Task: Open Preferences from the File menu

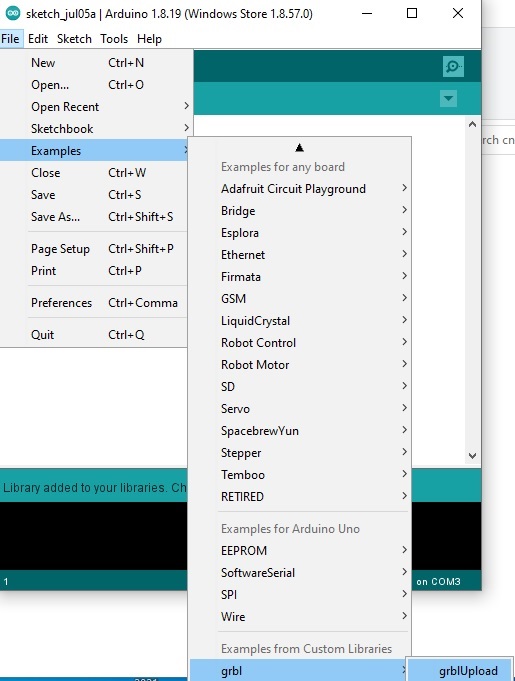Action: pyautogui.click(x=94, y=303)
